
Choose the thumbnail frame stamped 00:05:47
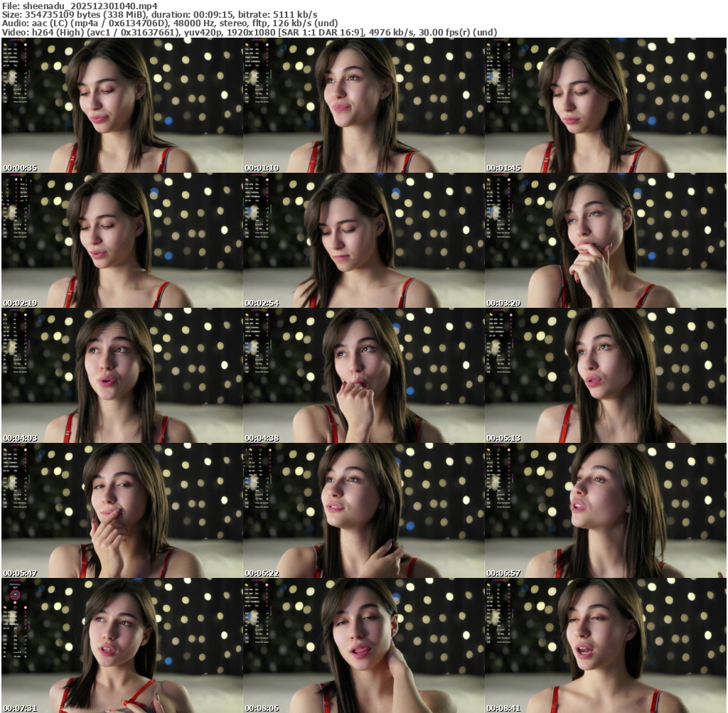[x=122, y=510]
